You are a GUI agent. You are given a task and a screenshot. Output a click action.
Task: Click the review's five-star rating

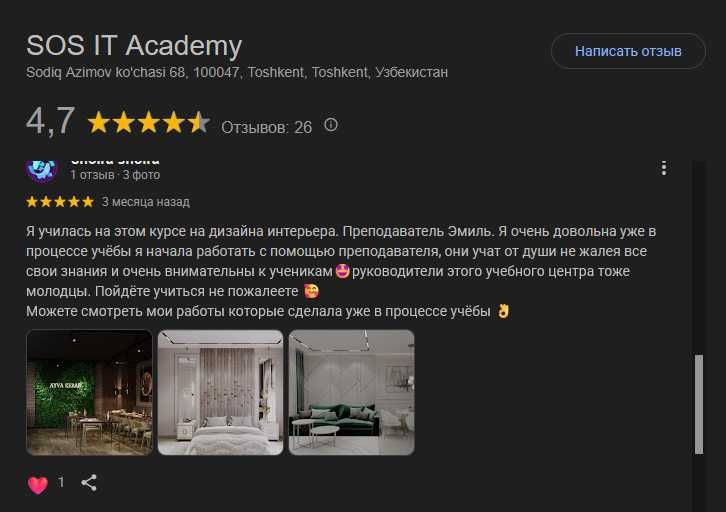(60, 202)
